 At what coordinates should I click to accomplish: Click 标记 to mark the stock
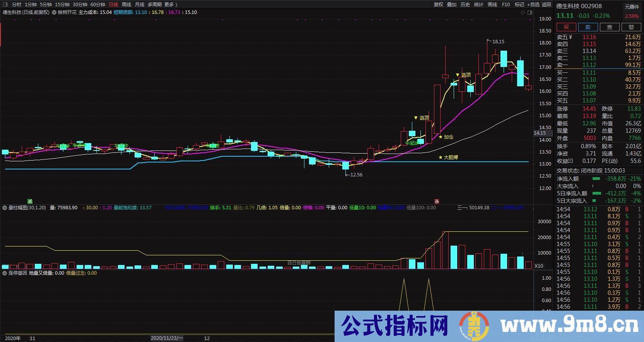(x=519, y=5)
